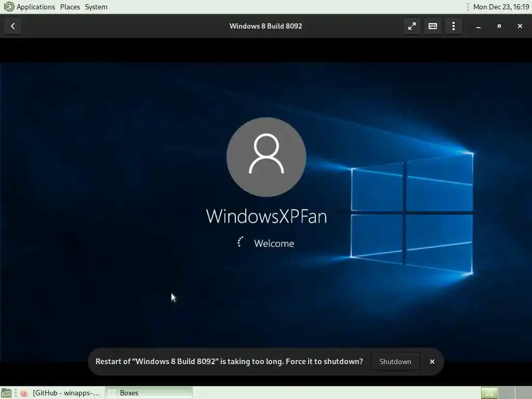
Task: Maximize the Boxes window
Action: pos(499,26)
